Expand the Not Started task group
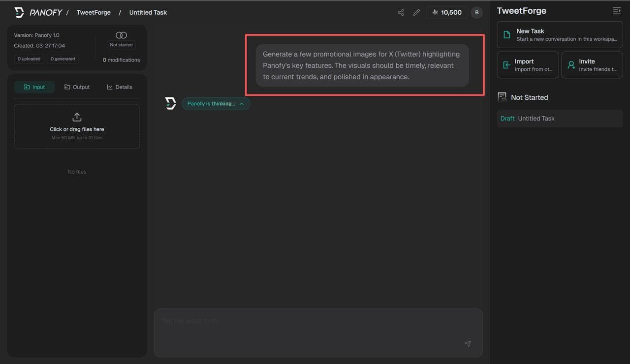Image resolution: width=630 pixels, height=364 pixels. [x=529, y=97]
